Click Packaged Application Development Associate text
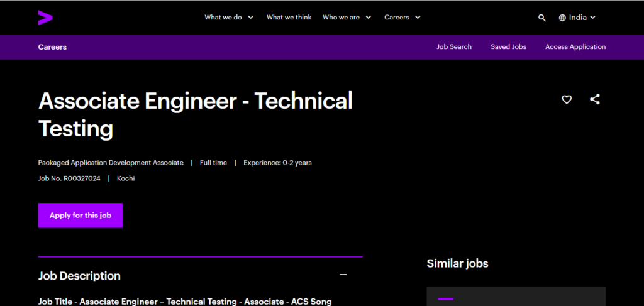The image size is (644, 306). pyautogui.click(x=111, y=163)
